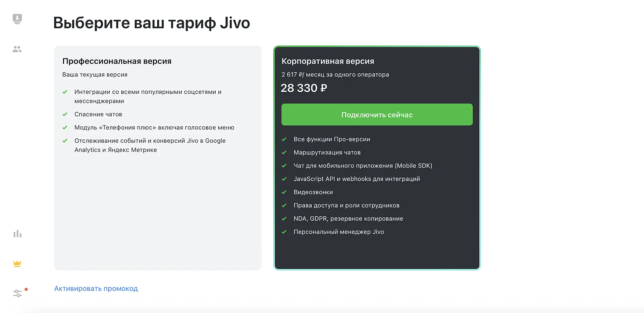Click the yellow crown tariff icon
Image resolution: width=644 pixels, height=313 pixels.
17,264
